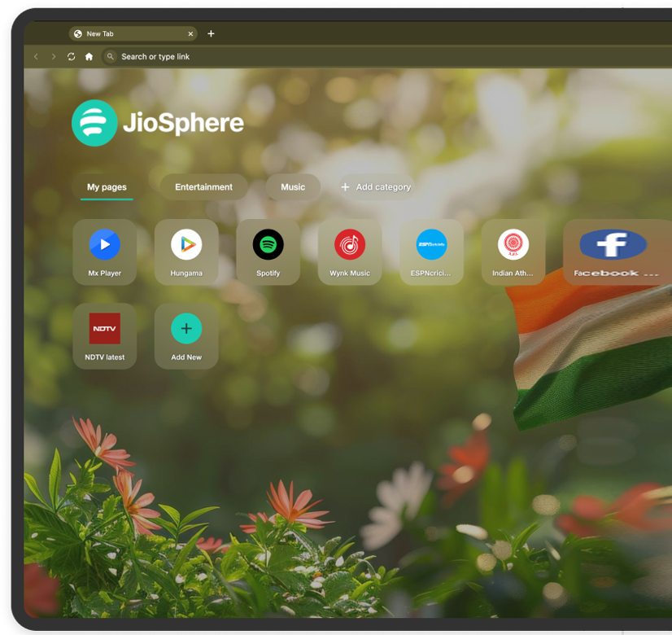Viewport: 672px width, 635px height.
Task: Select the New Tab browser tab
Action: (x=133, y=34)
